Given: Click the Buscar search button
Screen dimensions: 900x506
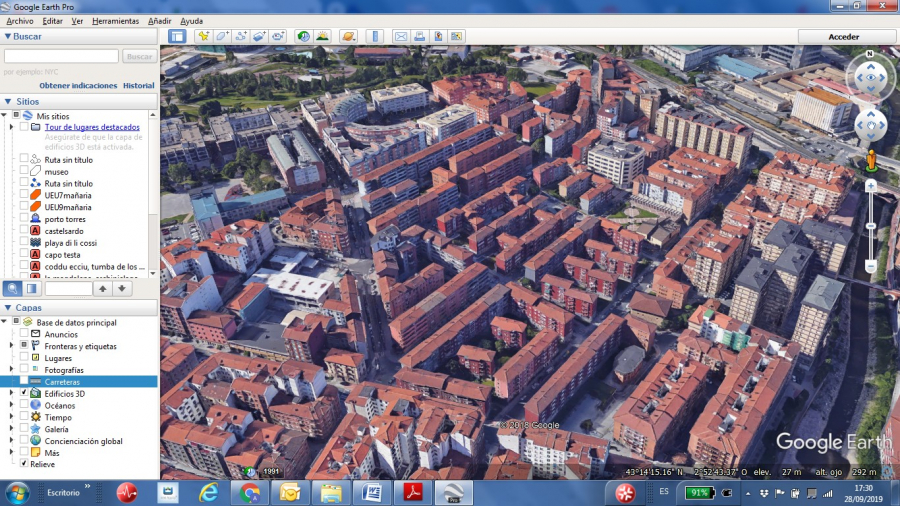Looking at the screenshot, I should [139, 56].
